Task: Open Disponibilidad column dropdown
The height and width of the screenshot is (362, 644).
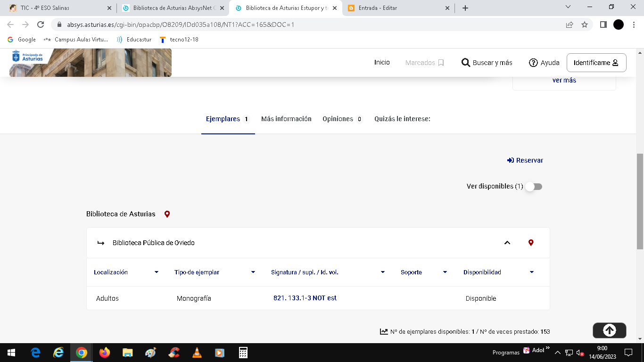Action: (x=532, y=272)
